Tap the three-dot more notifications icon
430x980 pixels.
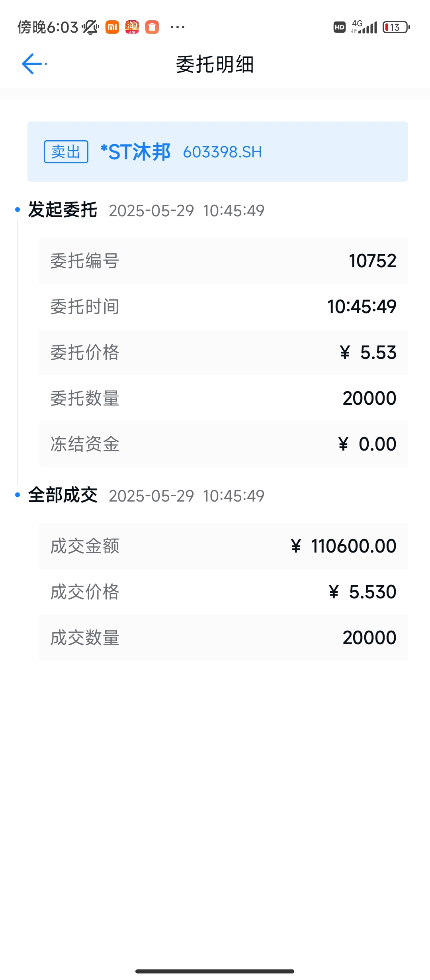click(177, 27)
